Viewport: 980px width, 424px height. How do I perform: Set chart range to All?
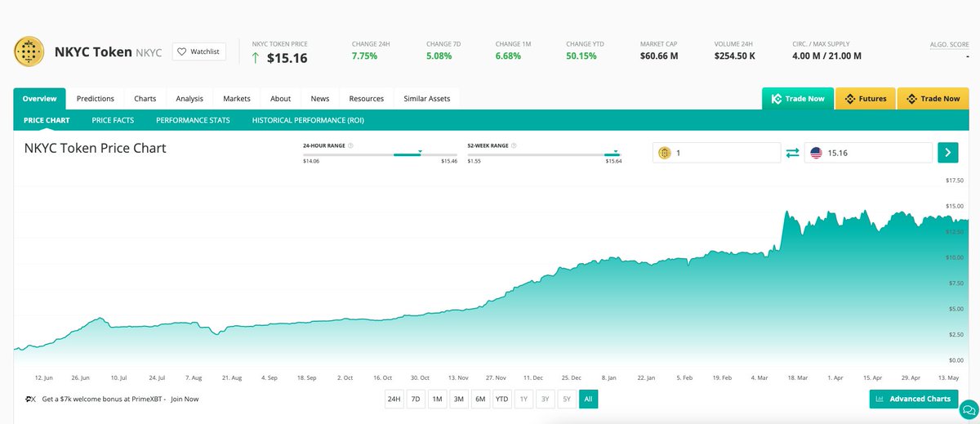pyautogui.click(x=587, y=399)
